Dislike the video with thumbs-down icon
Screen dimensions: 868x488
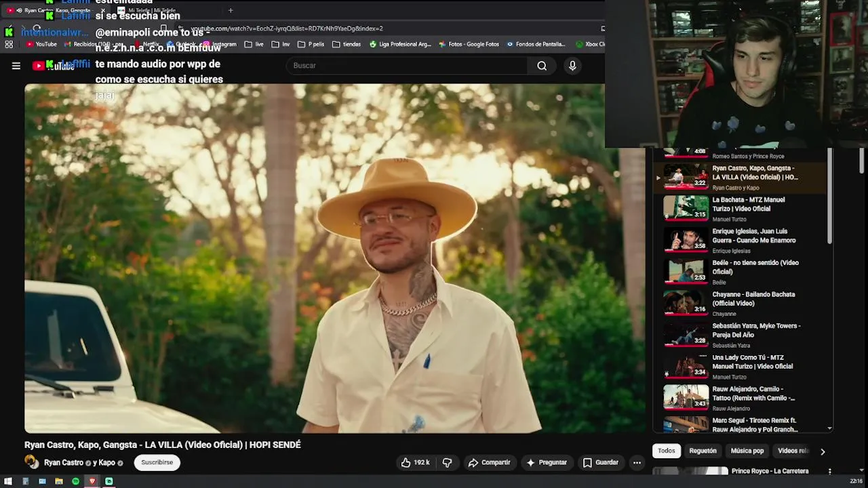click(447, 462)
